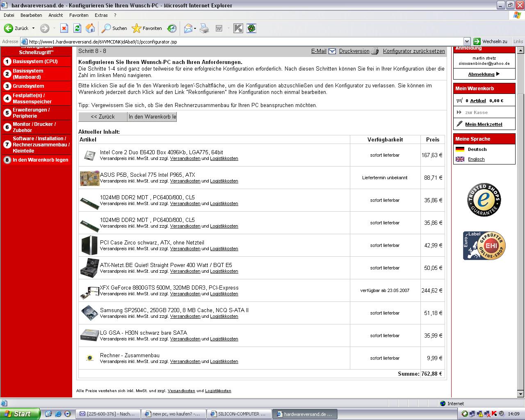Open the address bar dropdown arrow

pyautogui.click(x=467, y=41)
